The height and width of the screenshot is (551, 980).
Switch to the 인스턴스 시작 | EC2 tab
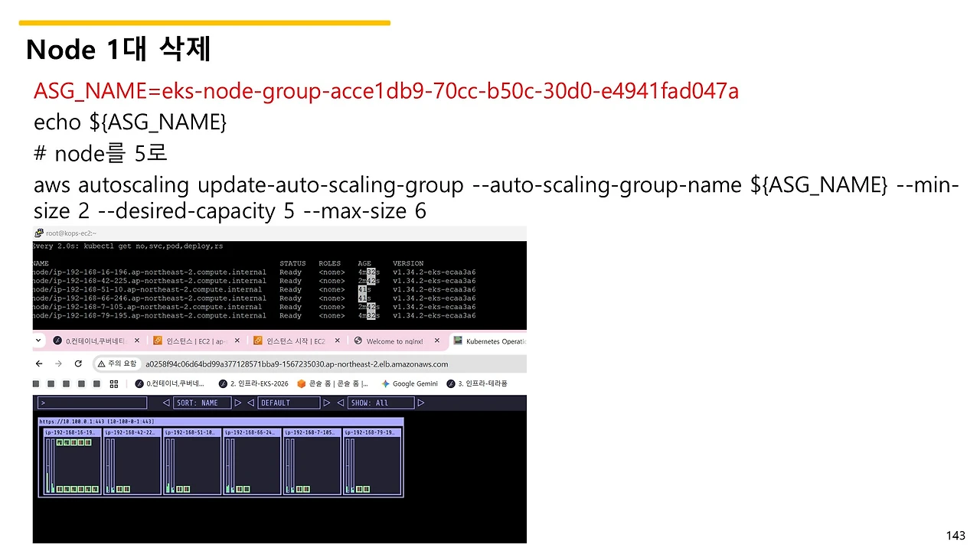pyautogui.click(x=296, y=341)
